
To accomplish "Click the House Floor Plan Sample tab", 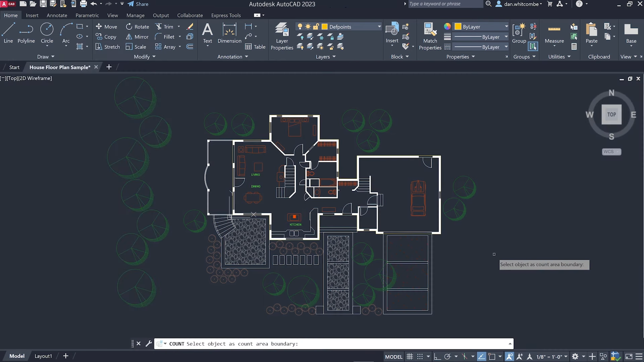I will (59, 67).
